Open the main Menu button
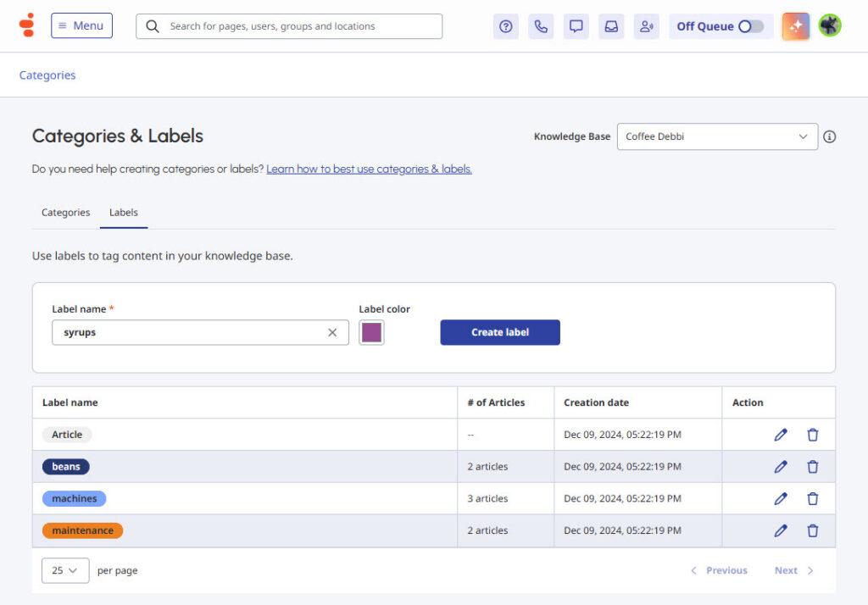This screenshot has height=605, width=868. click(x=81, y=26)
